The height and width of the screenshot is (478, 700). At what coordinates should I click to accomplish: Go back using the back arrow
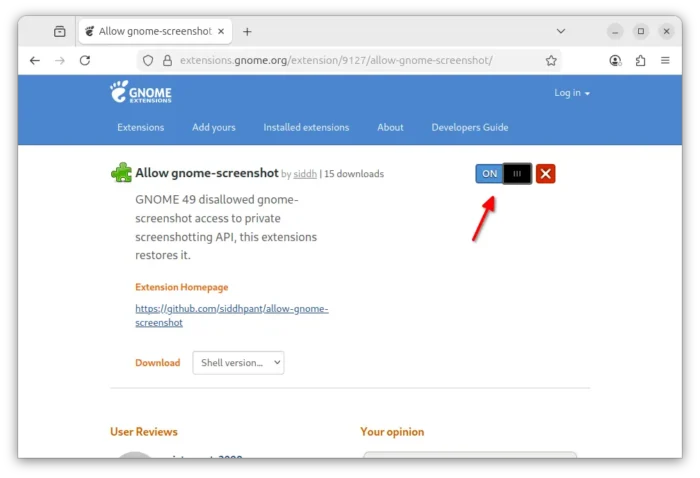coord(35,61)
